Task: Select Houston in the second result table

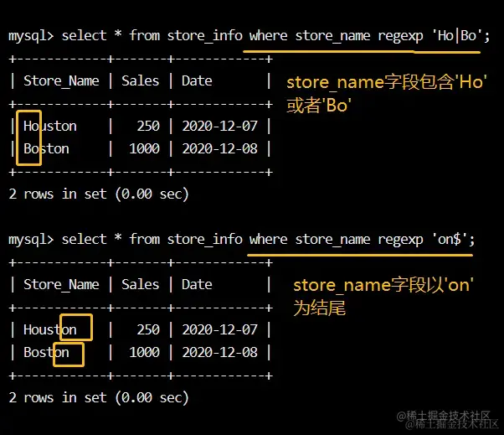Action: click(x=50, y=329)
